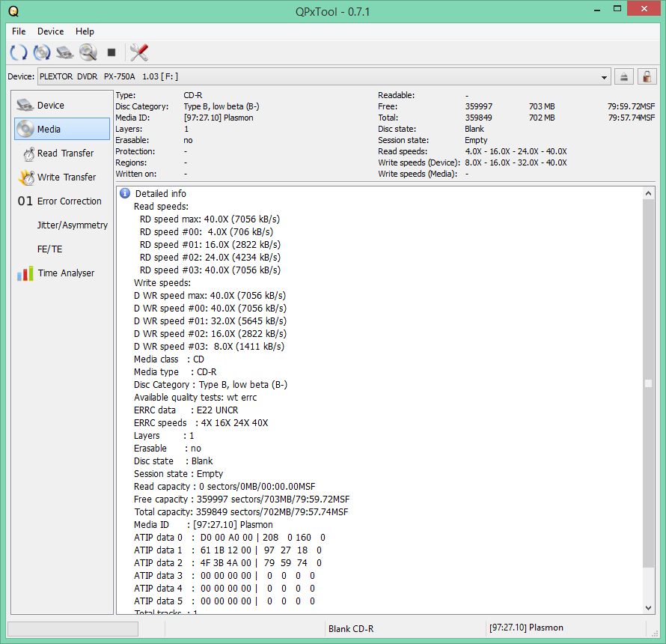Click the Media disc icon in the sidebar

[x=25, y=129]
